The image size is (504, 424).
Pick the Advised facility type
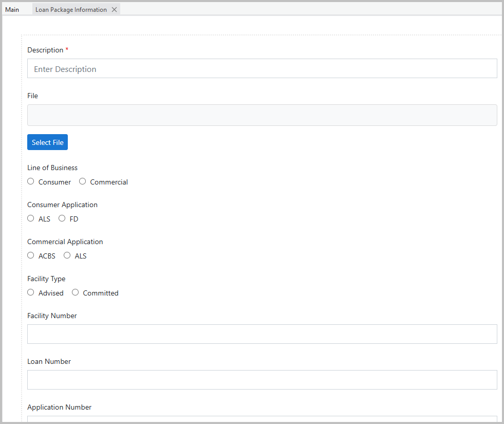tap(31, 292)
